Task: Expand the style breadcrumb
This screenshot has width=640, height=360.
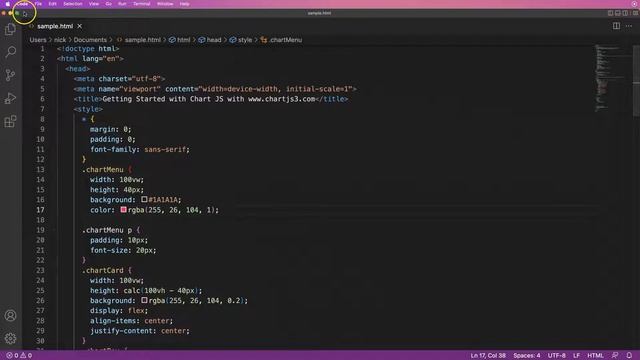Action: tap(241, 40)
